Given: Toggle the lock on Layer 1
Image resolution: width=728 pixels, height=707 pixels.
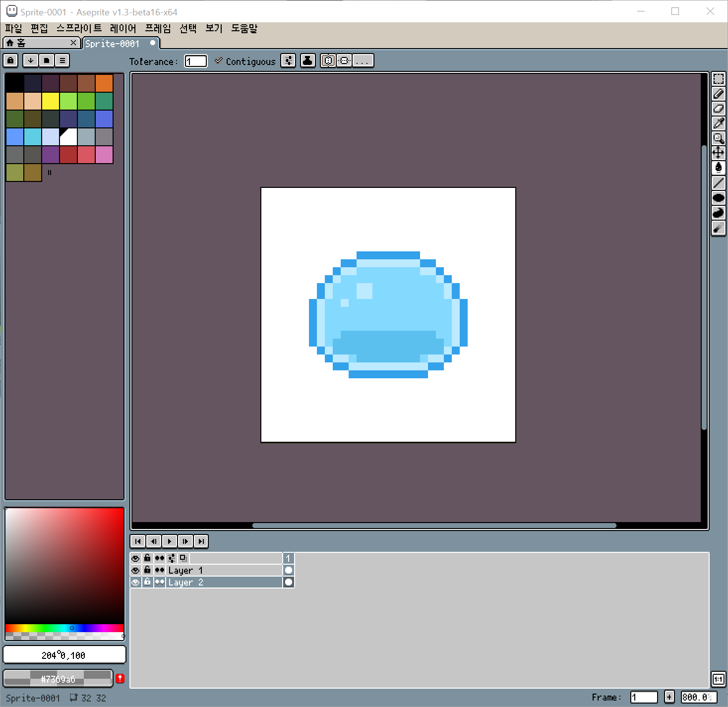Looking at the screenshot, I should pyautogui.click(x=147, y=570).
